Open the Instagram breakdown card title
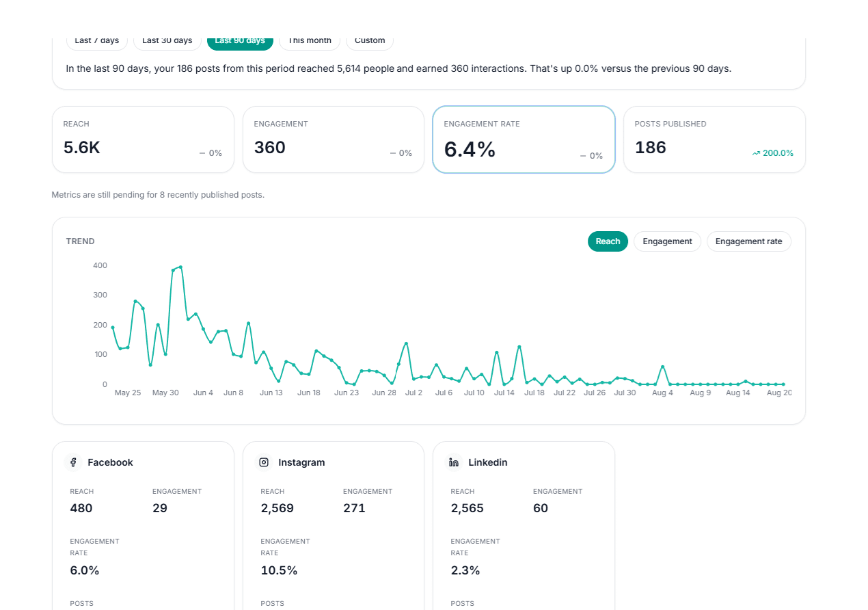The height and width of the screenshot is (610, 868). [301, 462]
